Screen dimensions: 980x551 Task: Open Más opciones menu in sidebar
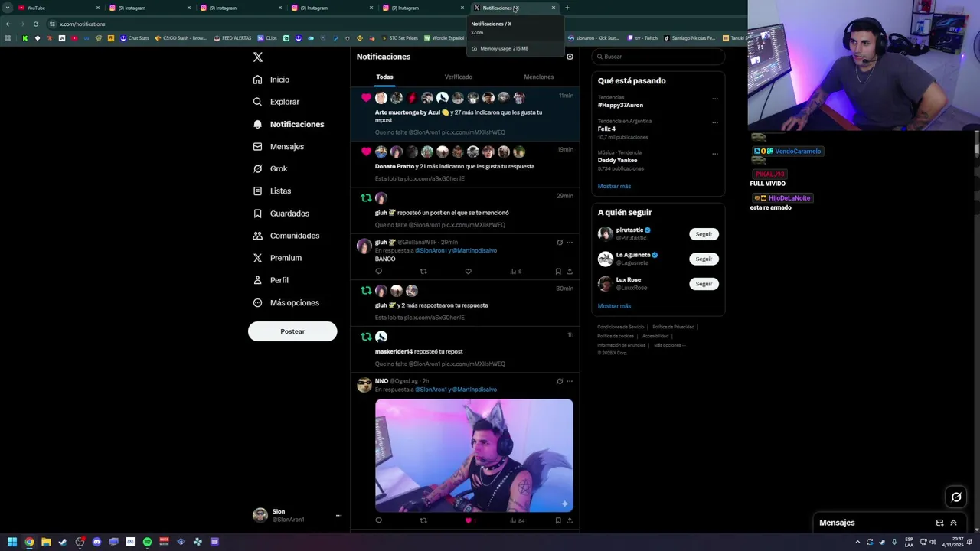click(x=286, y=303)
